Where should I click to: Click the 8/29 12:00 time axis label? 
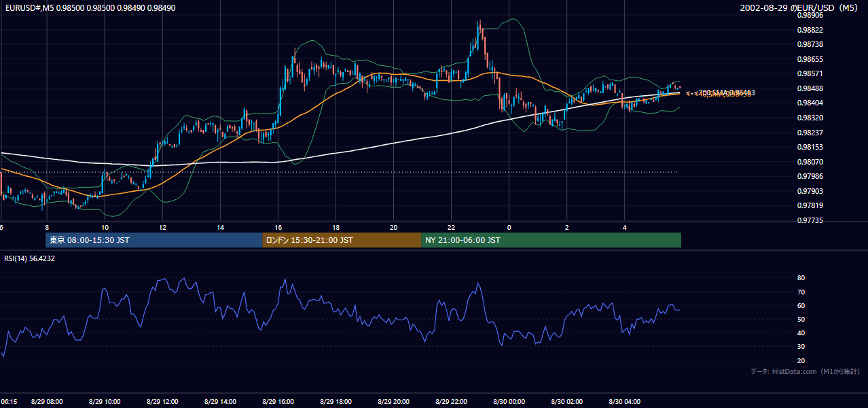point(162,402)
